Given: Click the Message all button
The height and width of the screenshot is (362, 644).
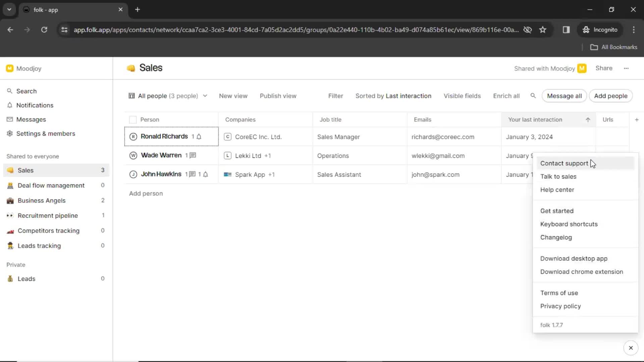Looking at the screenshot, I should (564, 96).
